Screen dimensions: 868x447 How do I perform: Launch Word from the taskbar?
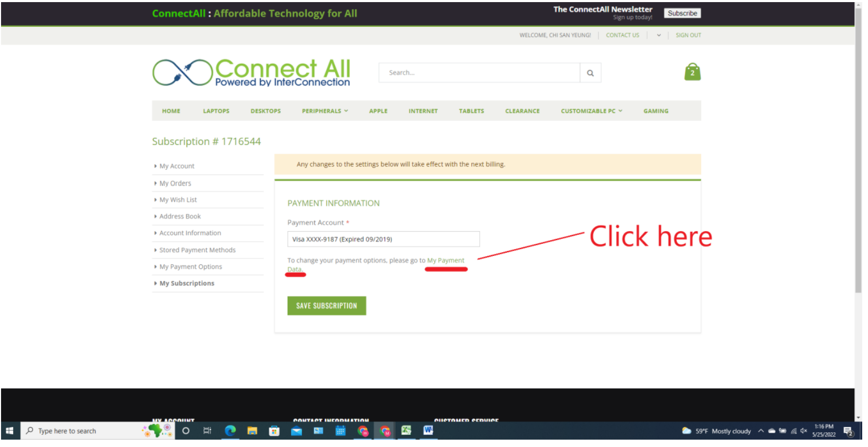[428, 430]
